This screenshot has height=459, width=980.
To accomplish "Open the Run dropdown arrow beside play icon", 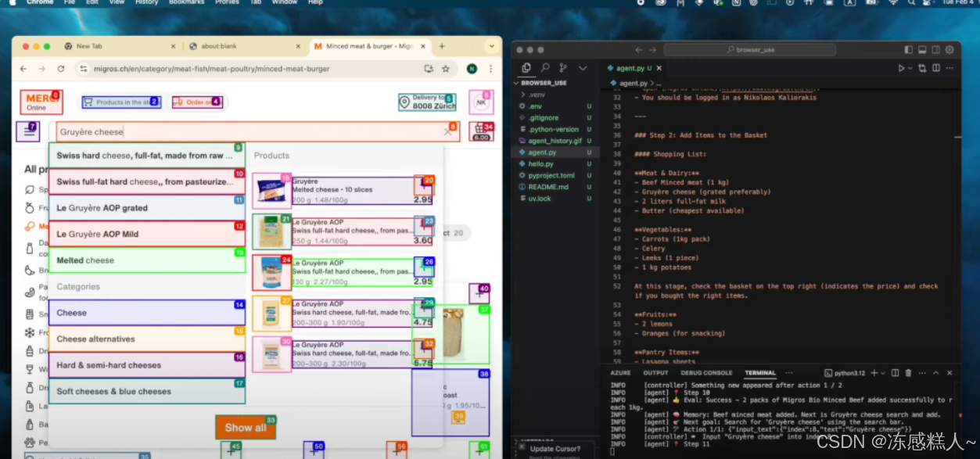I will (911, 69).
